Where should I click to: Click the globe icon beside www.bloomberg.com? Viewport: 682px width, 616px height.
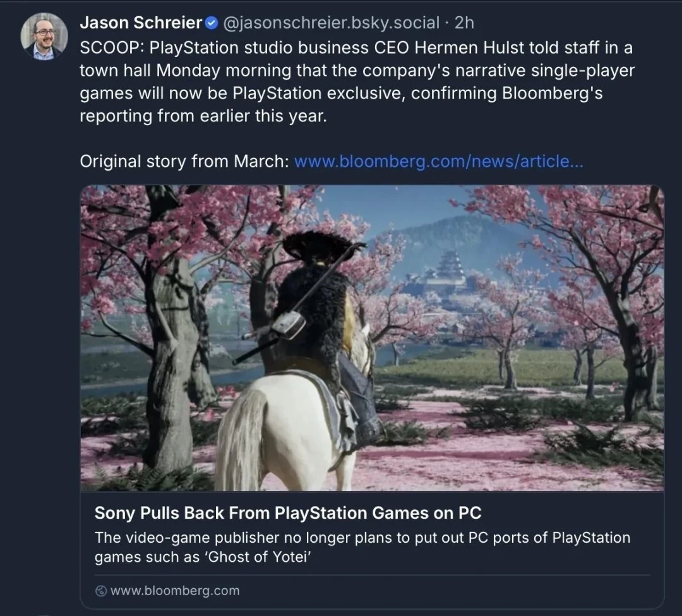pyautogui.click(x=101, y=591)
